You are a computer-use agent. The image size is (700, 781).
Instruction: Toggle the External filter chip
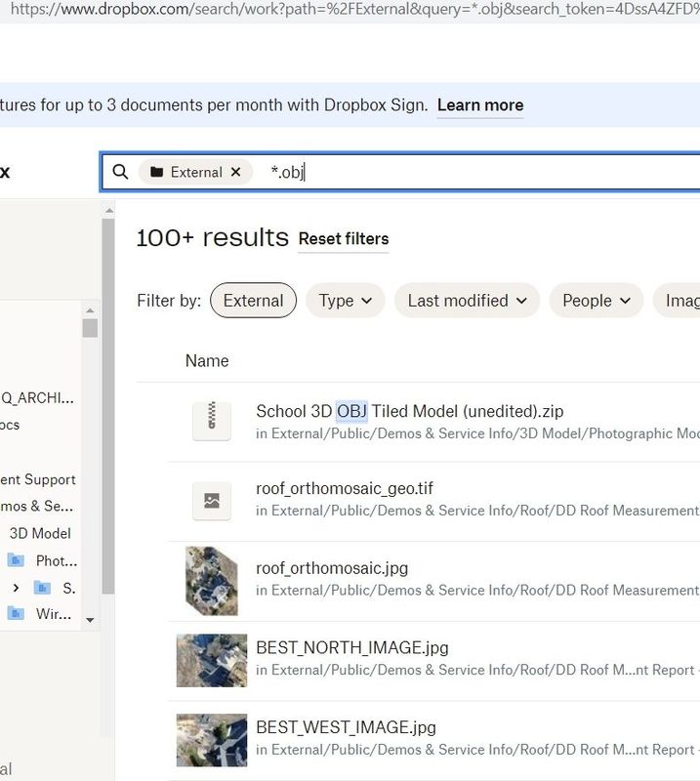coord(253,301)
